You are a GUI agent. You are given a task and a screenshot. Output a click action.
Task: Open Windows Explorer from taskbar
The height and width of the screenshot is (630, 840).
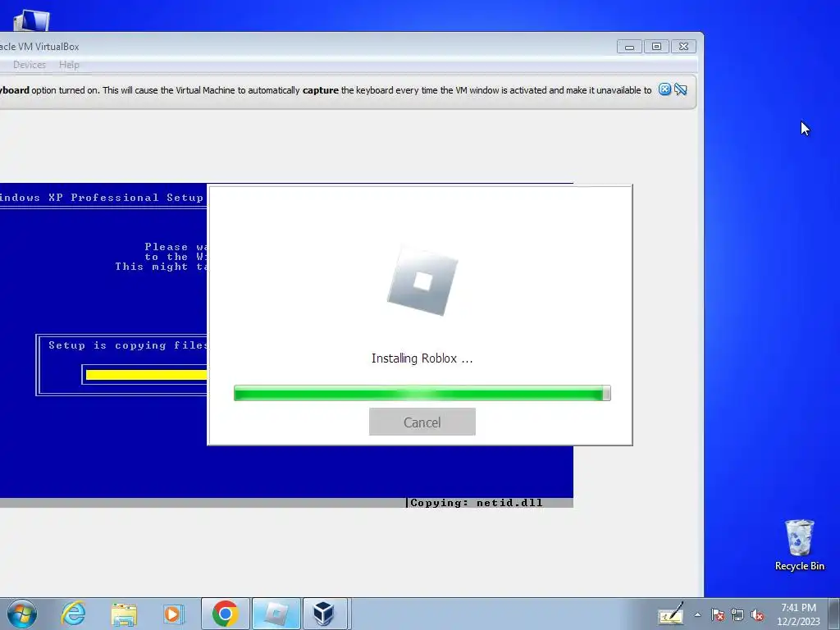(124, 614)
